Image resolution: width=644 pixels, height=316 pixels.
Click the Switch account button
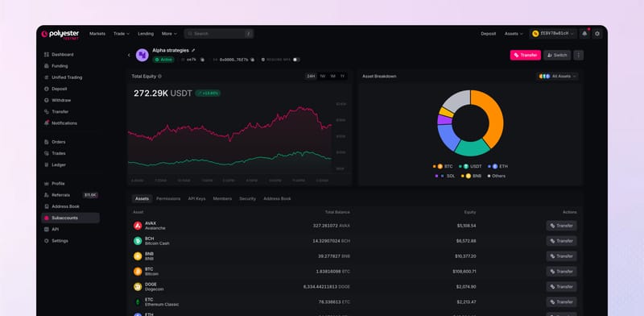[x=557, y=55]
